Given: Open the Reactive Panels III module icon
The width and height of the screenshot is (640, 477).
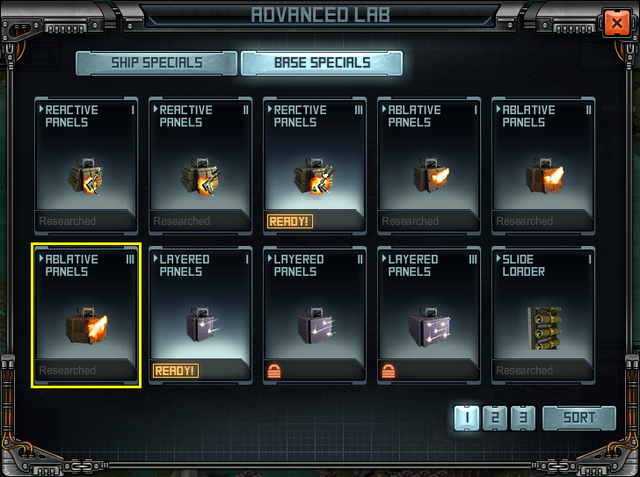Looking at the screenshot, I should coord(314,176).
